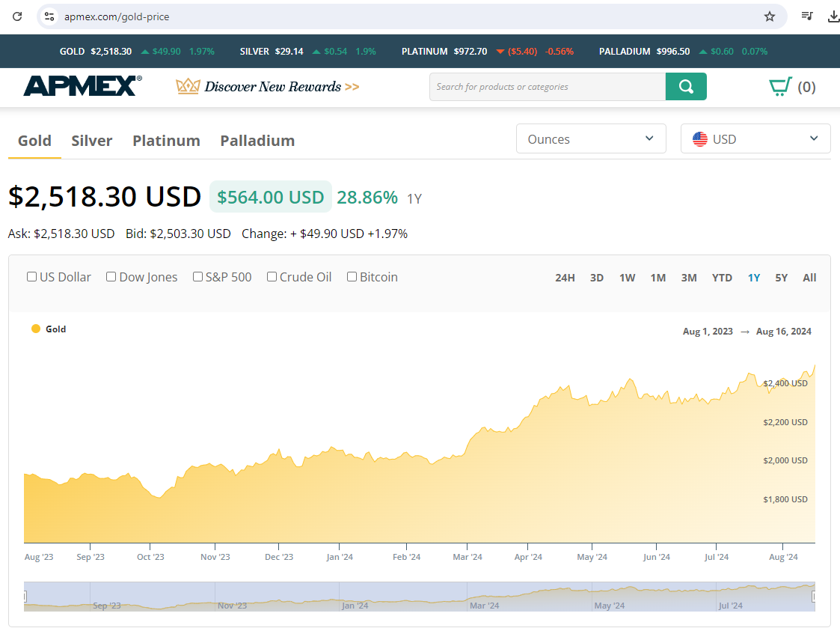
Task: Click the Change: + $49.90 USD text
Action: (325, 234)
